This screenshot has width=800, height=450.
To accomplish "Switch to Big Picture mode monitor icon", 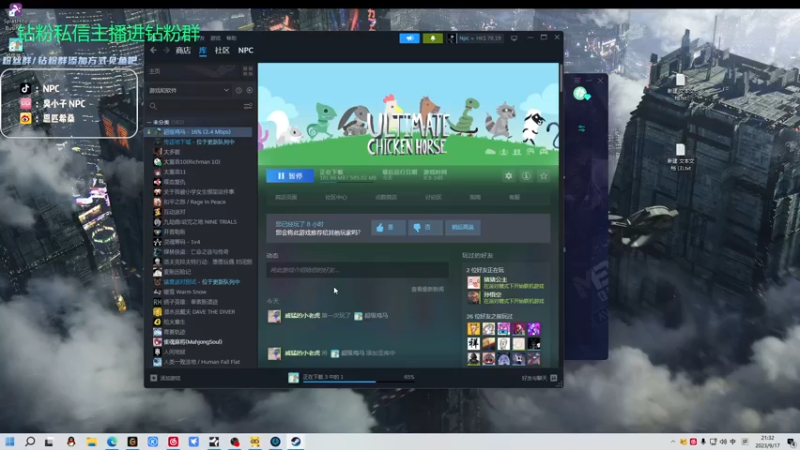I will pos(514,38).
